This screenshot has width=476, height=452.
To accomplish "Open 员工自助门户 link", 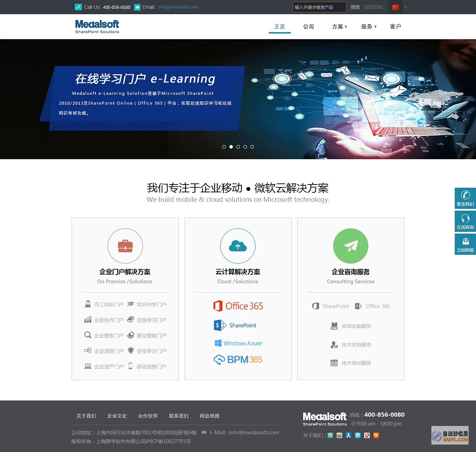I will point(109,304).
